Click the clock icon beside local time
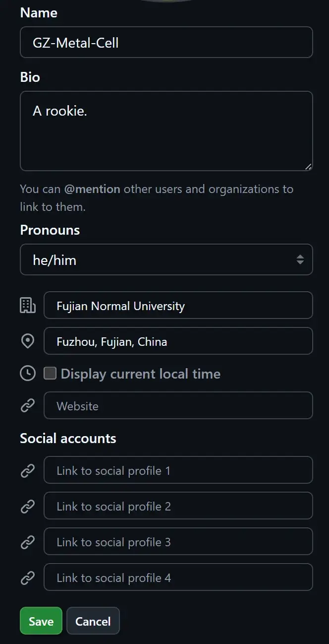This screenshot has height=644, width=329. 28,374
